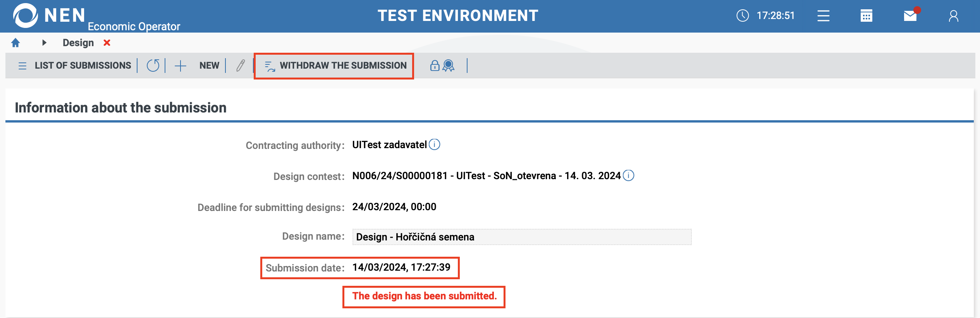The image size is (980, 318).
Task: Open the calendar icon in header
Action: click(x=866, y=16)
